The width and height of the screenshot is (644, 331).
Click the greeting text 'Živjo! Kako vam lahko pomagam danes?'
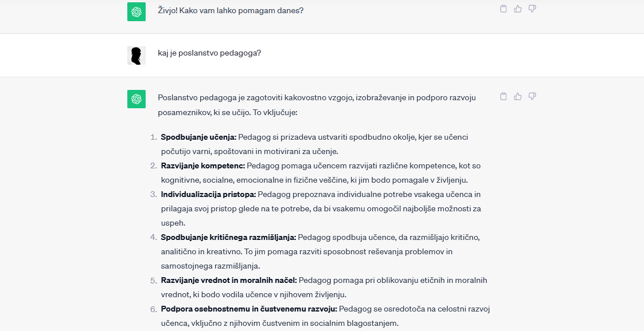pyautogui.click(x=231, y=10)
